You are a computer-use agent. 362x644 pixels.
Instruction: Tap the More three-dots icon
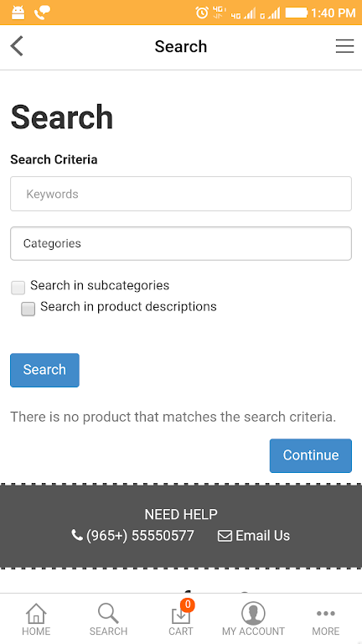coord(326,614)
